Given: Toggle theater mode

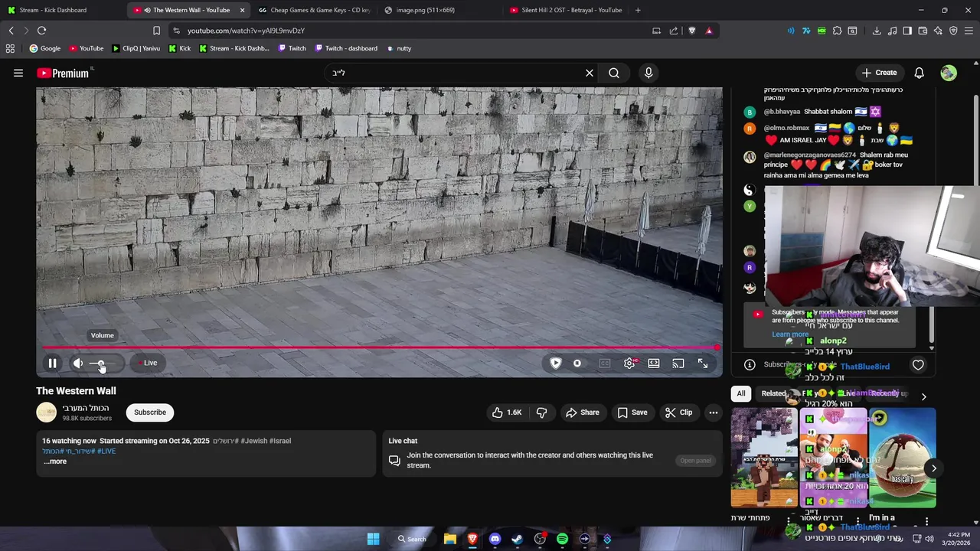Looking at the screenshot, I should (654, 364).
